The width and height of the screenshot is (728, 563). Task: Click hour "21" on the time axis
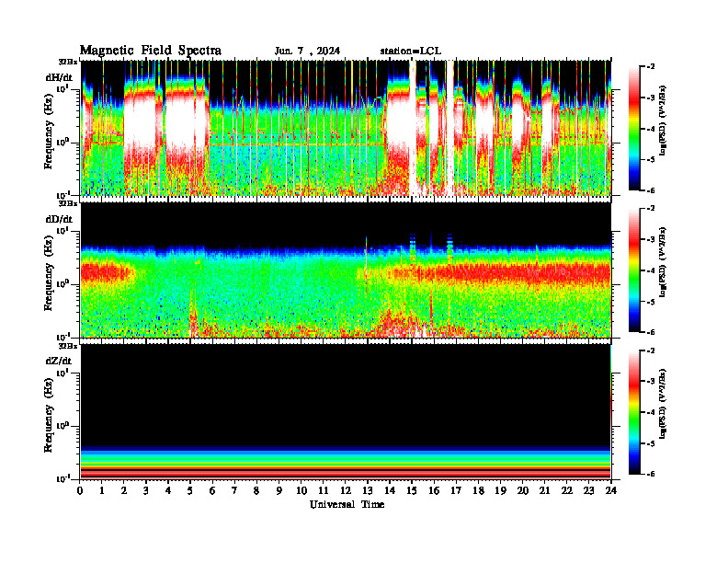click(x=544, y=490)
